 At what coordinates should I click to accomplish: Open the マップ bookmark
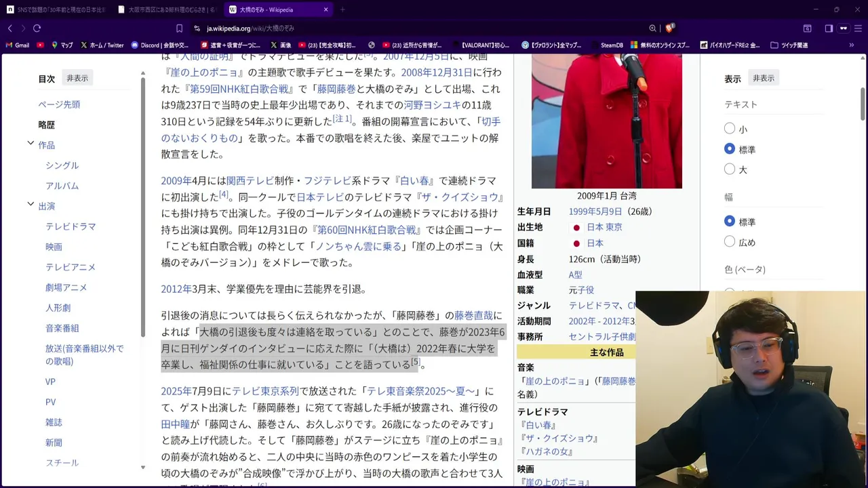click(x=62, y=45)
